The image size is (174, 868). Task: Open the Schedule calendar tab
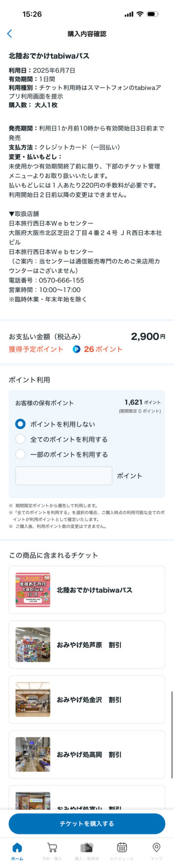[x=121, y=847]
